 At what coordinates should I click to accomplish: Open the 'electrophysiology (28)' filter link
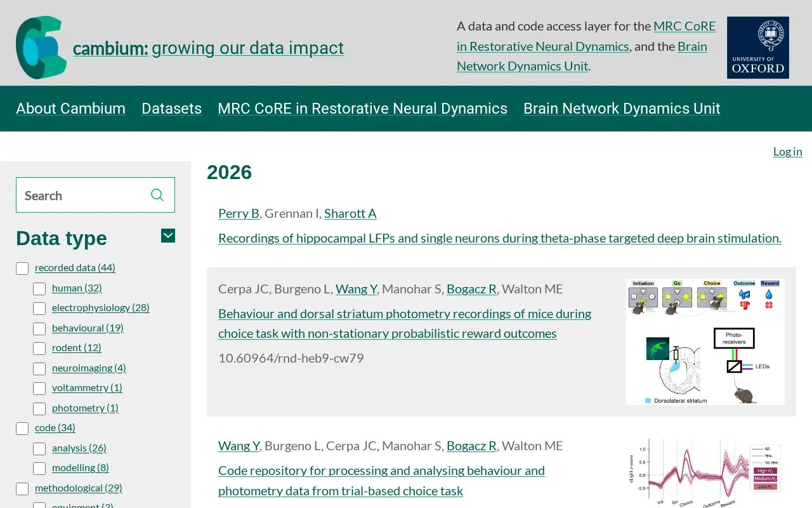click(101, 308)
